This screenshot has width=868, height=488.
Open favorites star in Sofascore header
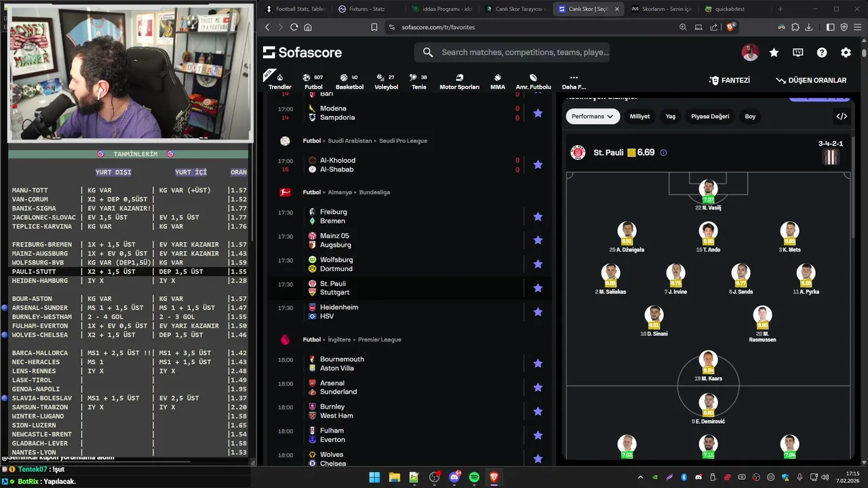point(774,52)
